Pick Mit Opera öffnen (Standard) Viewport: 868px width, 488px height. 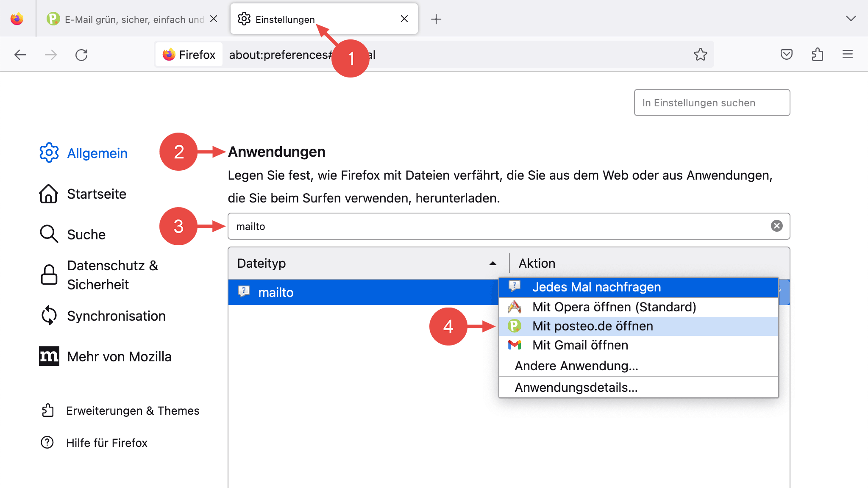(x=614, y=307)
